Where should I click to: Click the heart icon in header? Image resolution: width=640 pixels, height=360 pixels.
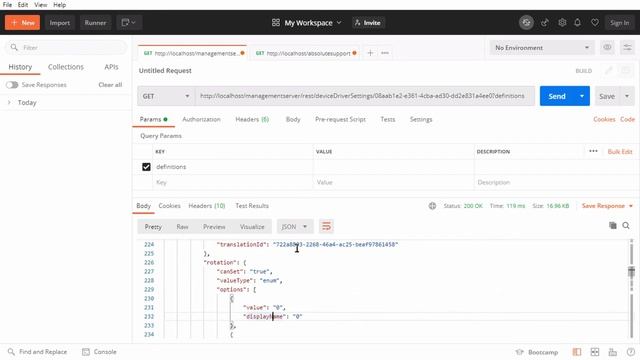595,22
